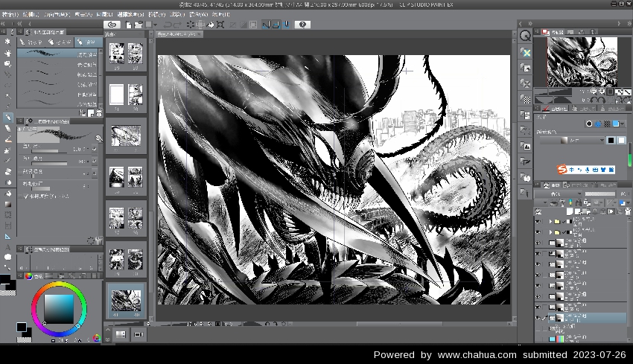Select the Balloon tool
633x364 pixels.
pos(7,257)
